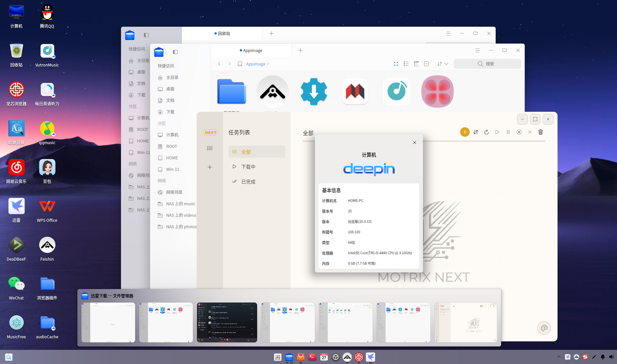Open WPS Office from the desktop
The image size is (617, 364).
pos(47,210)
